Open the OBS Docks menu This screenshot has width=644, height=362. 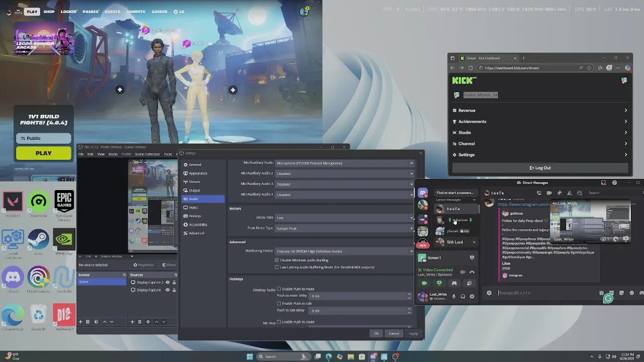113,154
